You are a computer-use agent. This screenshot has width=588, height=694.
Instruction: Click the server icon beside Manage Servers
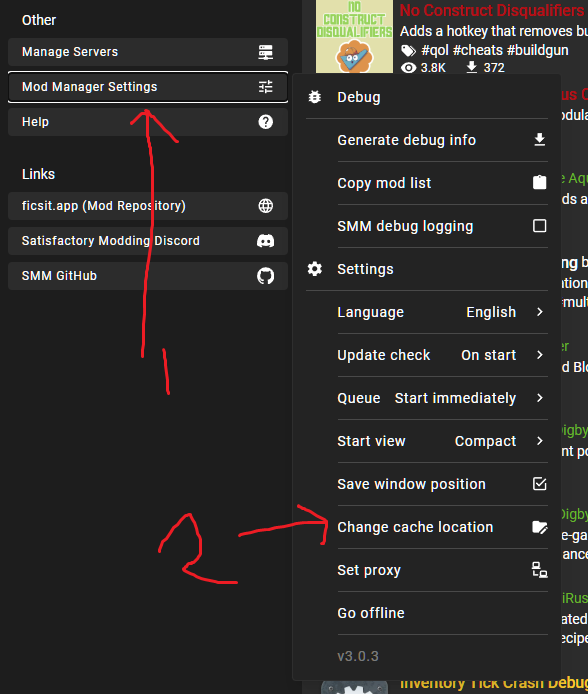[265, 52]
